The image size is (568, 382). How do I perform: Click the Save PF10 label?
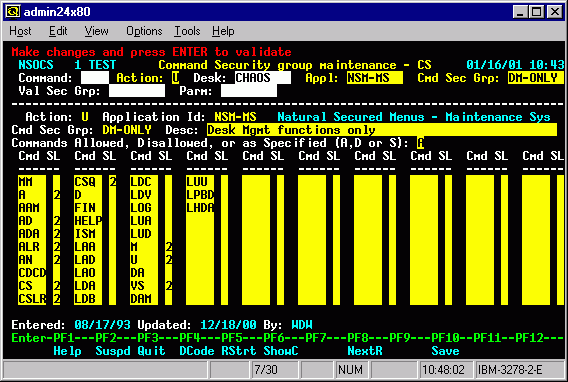tap(445, 351)
